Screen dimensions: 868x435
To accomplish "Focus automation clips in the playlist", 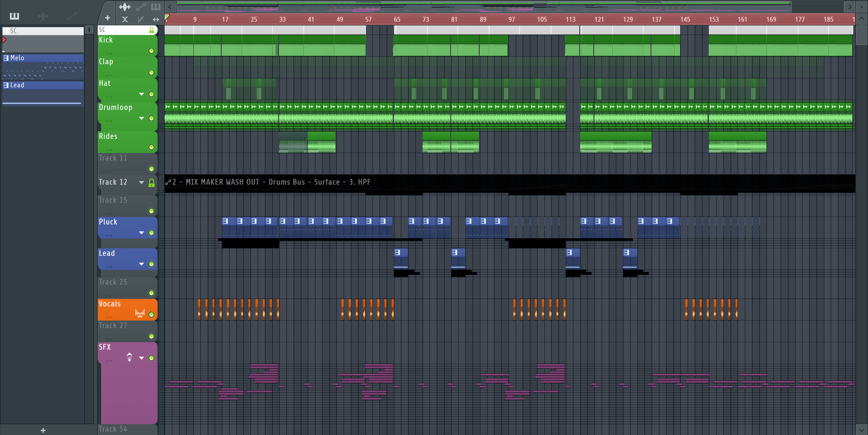I will (x=141, y=7).
